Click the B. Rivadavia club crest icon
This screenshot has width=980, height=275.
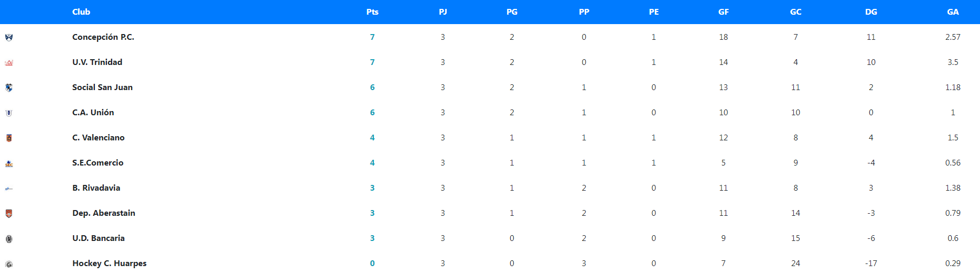pos(9,189)
